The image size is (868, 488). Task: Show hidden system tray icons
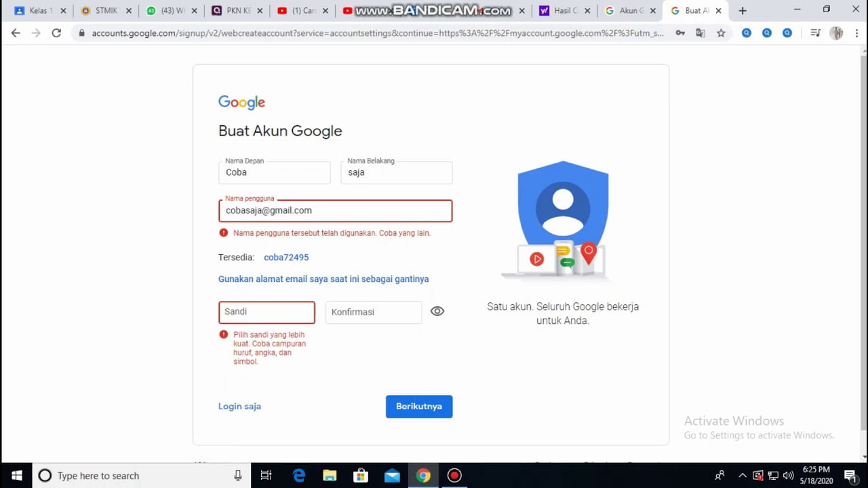coord(743,476)
